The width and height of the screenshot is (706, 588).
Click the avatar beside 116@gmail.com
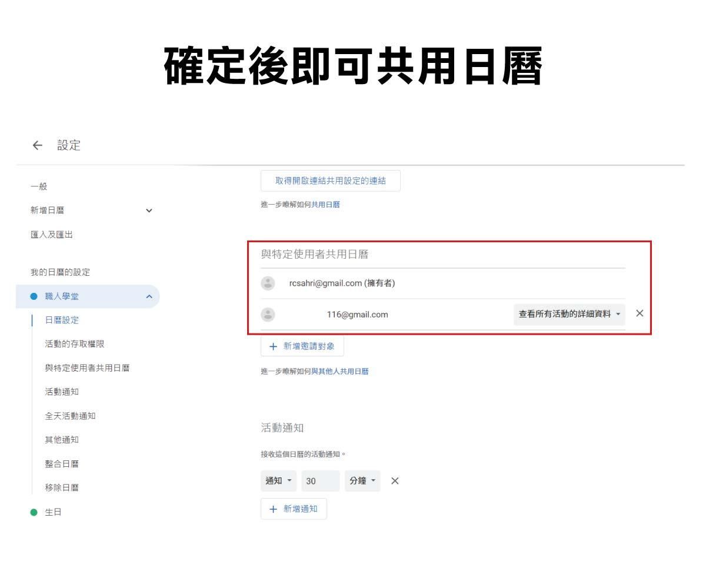(x=268, y=315)
